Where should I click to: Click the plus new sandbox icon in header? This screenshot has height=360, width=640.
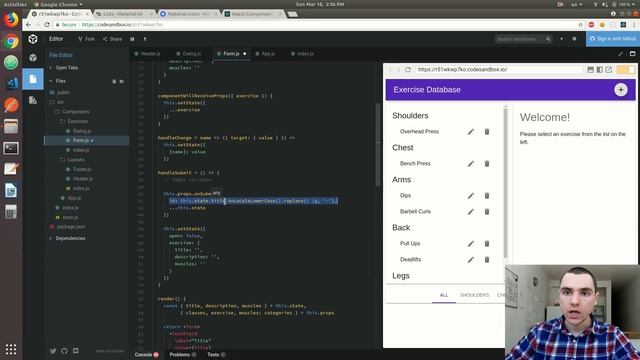click(x=561, y=39)
